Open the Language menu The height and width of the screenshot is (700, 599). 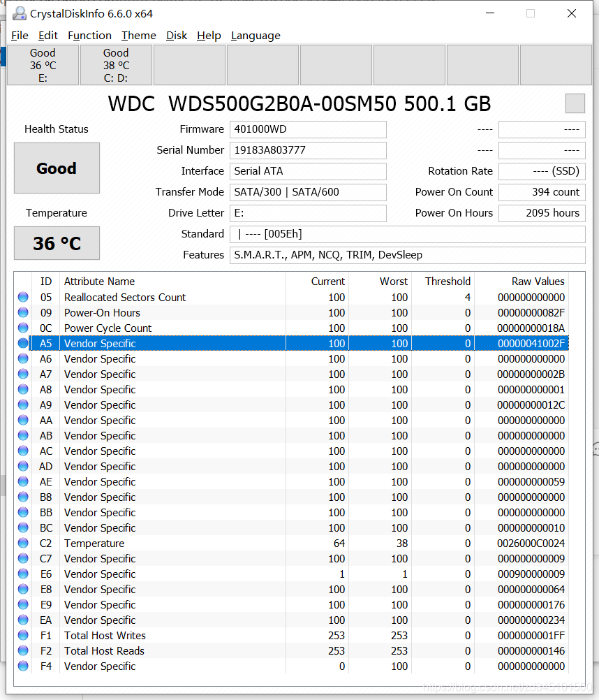click(x=256, y=35)
